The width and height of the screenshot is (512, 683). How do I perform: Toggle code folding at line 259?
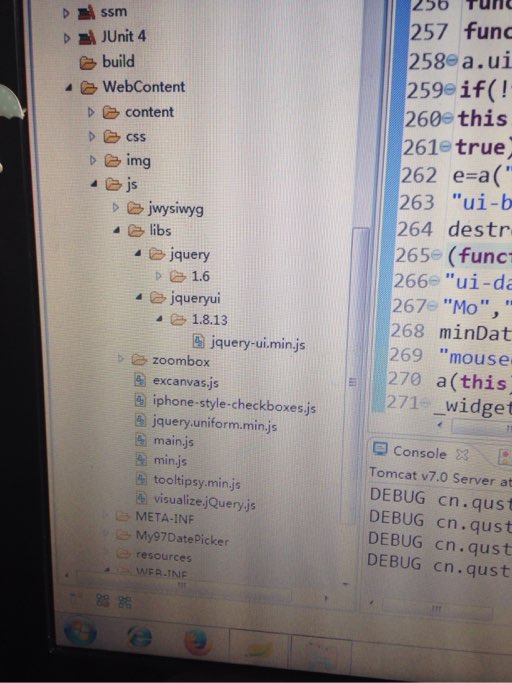pos(451,89)
